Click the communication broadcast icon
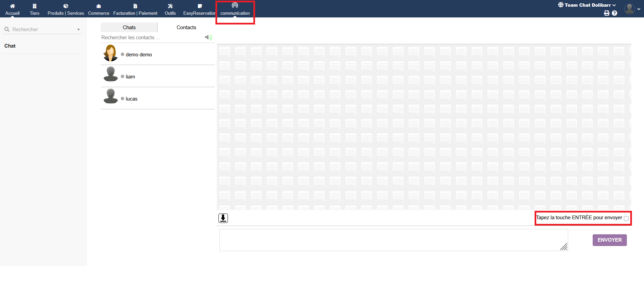This screenshot has width=644, height=304. point(235,5)
